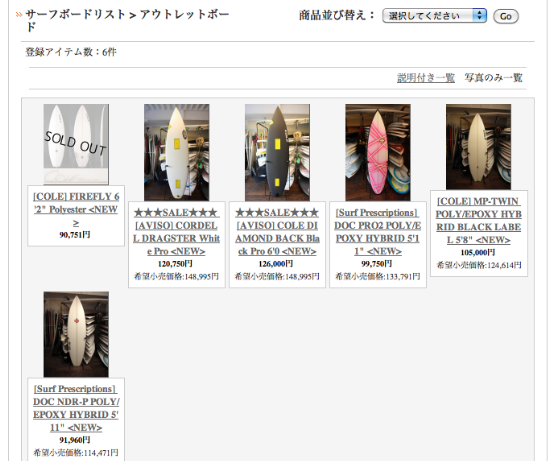The height and width of the screenshot is (461, 555).
Task: Open the sold out COLE FIREFLY thumbnail
Action: [x=76, y=144]
